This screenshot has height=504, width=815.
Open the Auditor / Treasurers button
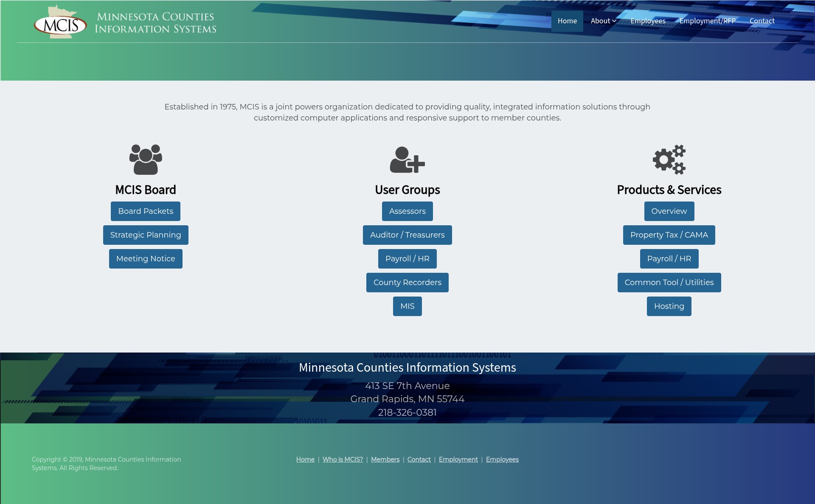[407, 235]
